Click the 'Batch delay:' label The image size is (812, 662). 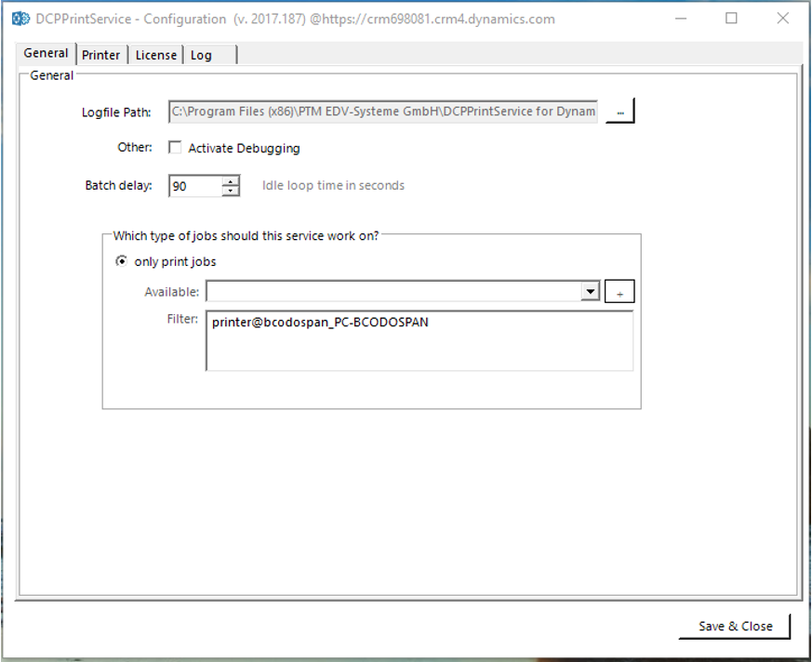point(118,185)
